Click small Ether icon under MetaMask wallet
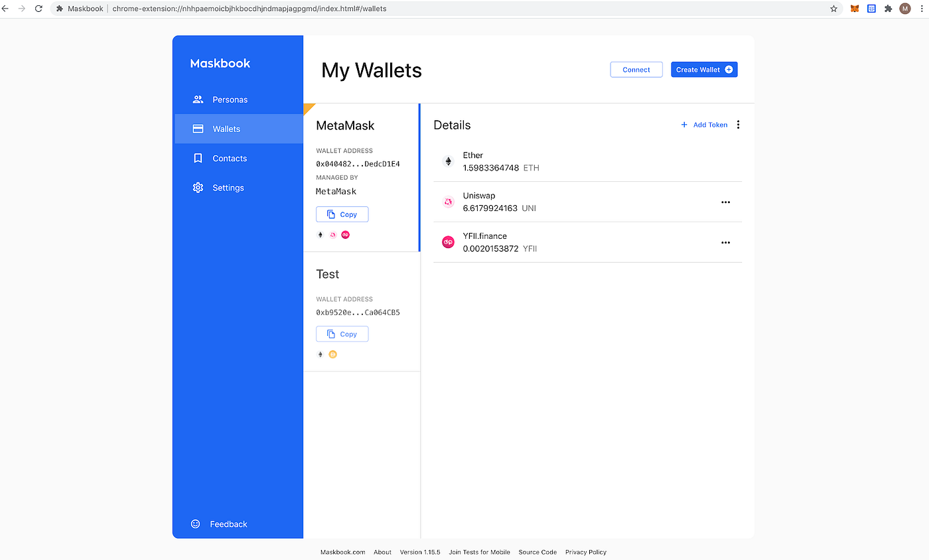The image size is (929, 560). coord(321,235)
